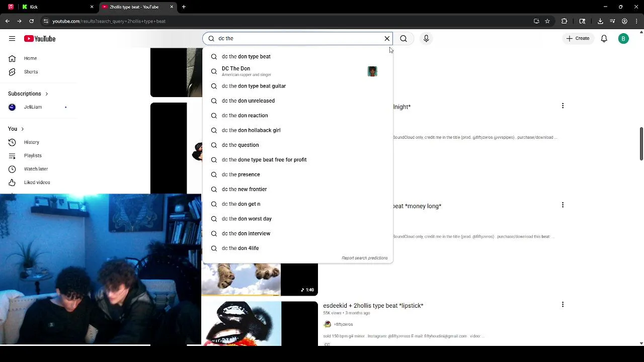Screen dimensions: 644x362
Task: Click Report search predictions link
Action: [364, 258]
